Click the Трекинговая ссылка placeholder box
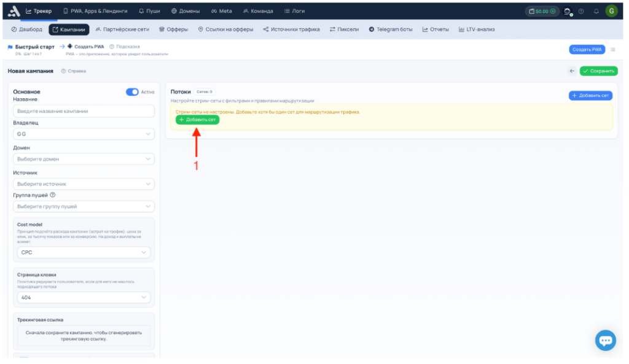 pyautogui.click(x=84, y=336)
